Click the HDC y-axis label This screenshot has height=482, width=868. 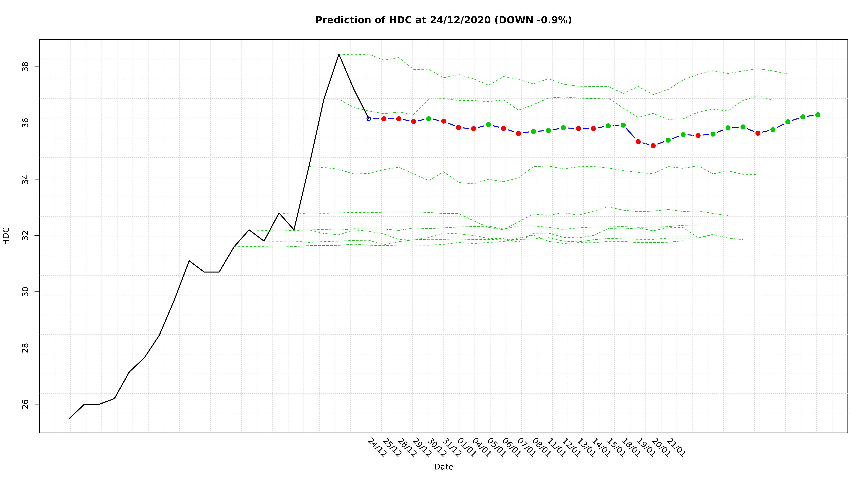click(6, 236)
